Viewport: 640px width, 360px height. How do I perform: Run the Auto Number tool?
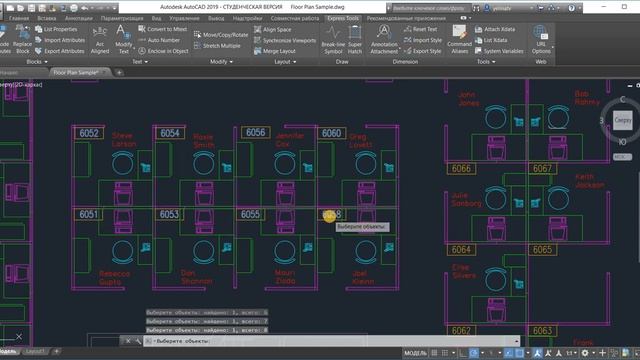tap(159, 40)
